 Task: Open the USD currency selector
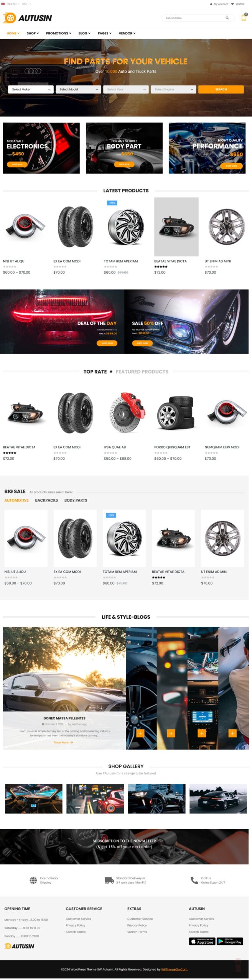coord(26,4)
